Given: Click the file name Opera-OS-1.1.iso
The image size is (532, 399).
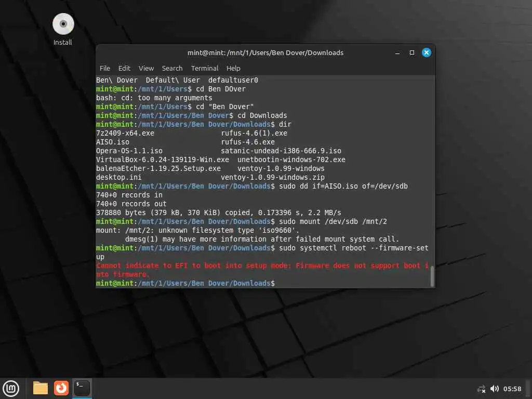Looking at the screenshot, I should [129, 151].
